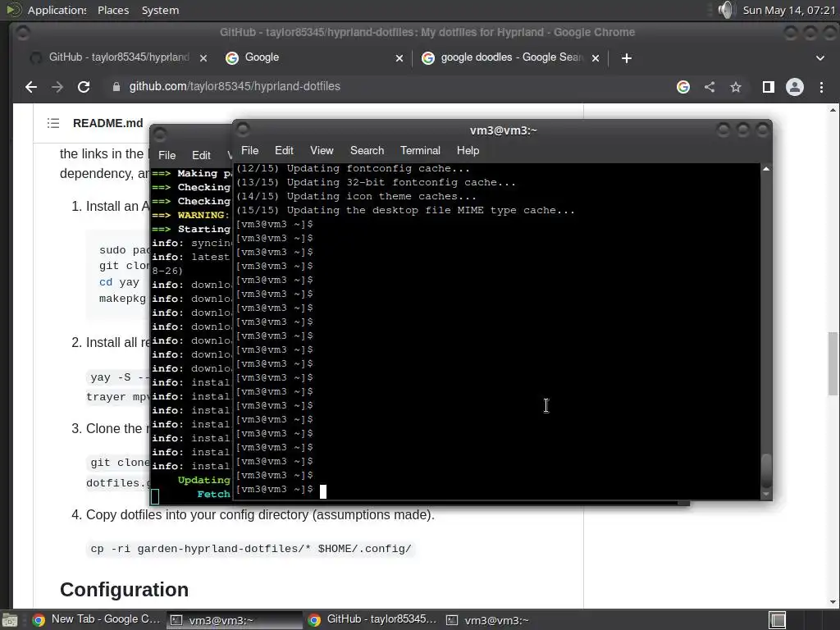This screenshot has height=630, width=840.
Task: Close the GitHub hyprland tab
Action: tap(203, 58)
